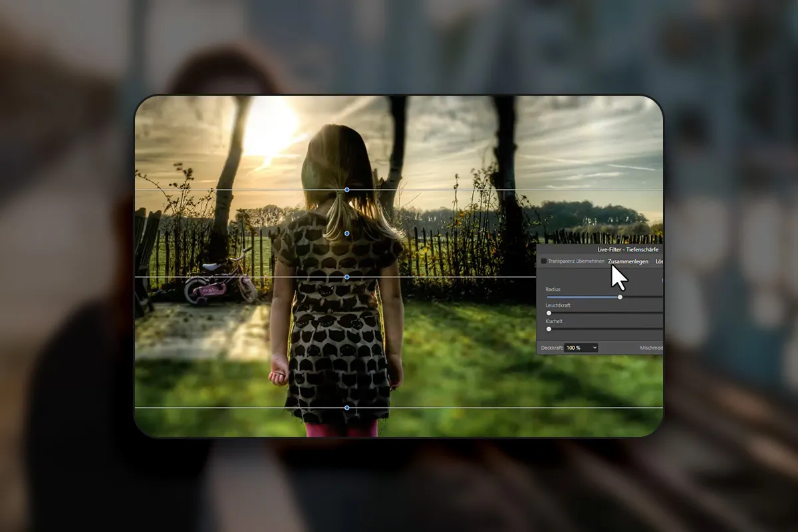Click the Klarheit slider handle
Screen dimensions: 798x532
[549, 329]
